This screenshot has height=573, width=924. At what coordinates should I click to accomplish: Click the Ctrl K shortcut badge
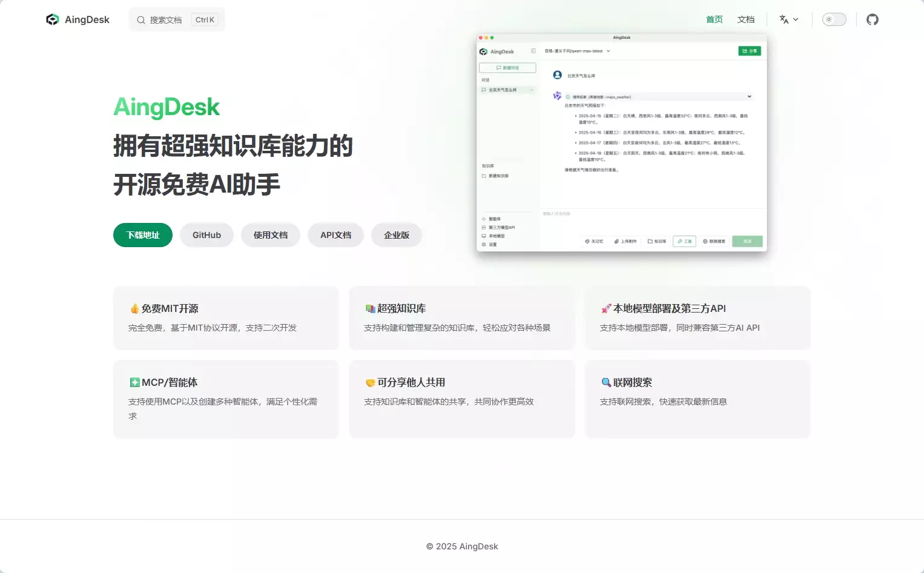(x=205, y=20)
